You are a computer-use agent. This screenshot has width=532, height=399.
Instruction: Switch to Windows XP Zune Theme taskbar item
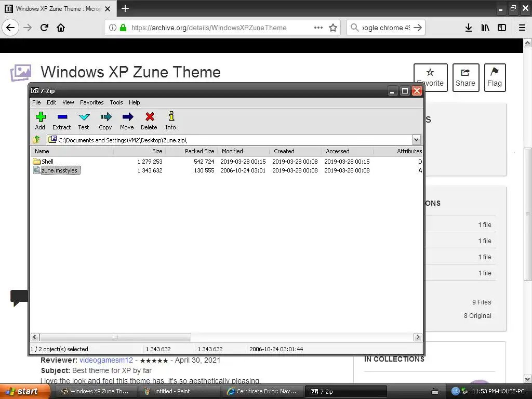point(96,391)
